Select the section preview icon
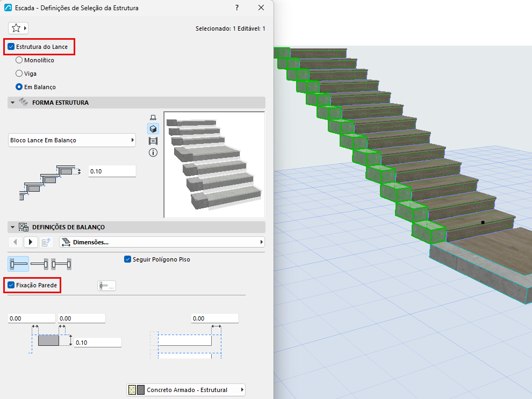 (x=153, y=141)
